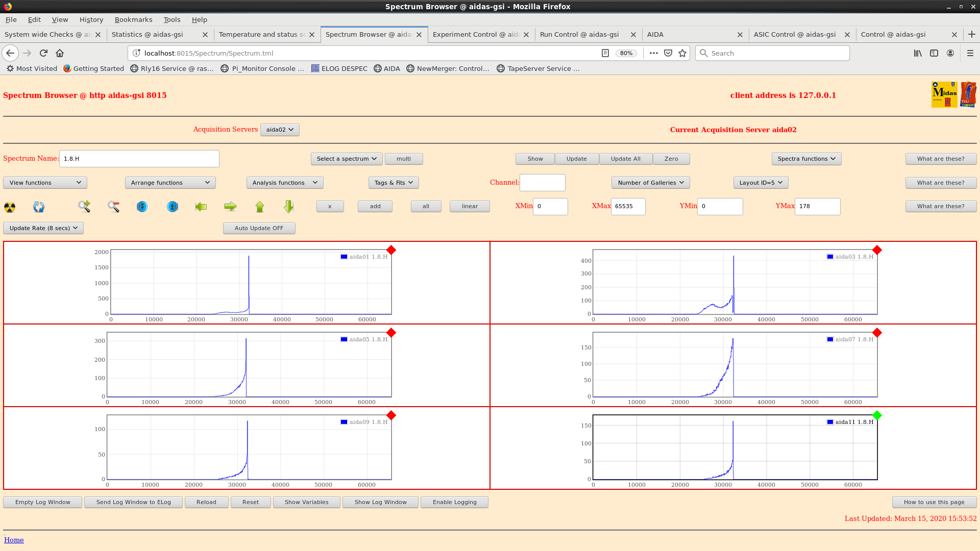Click the green left arrow icon

201,207
